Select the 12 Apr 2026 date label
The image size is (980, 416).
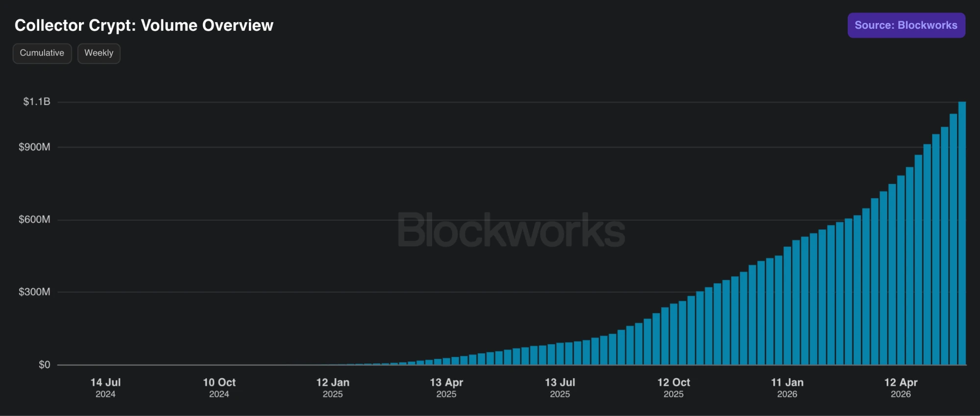coord(901,388)
